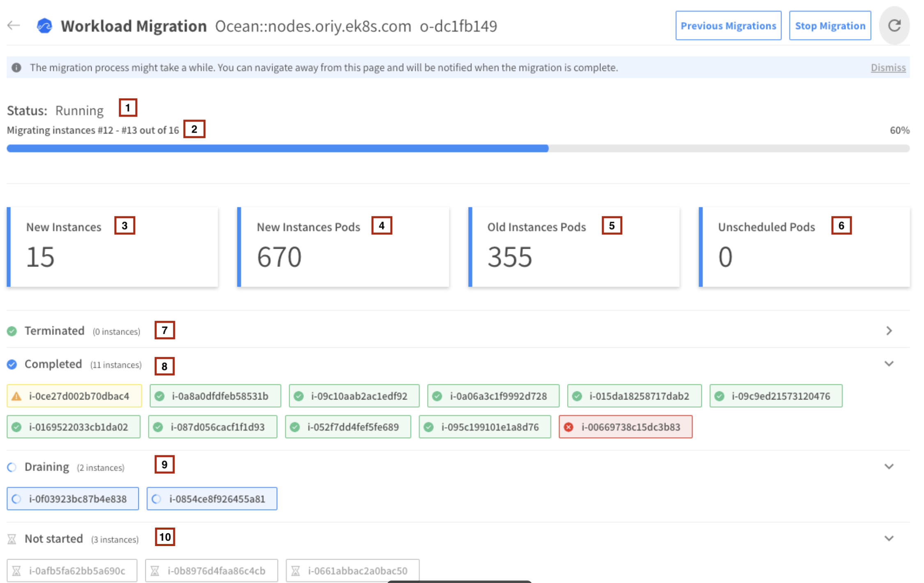Dismiss the migration info banner
924x583 pixels.
tap(888, 68)
